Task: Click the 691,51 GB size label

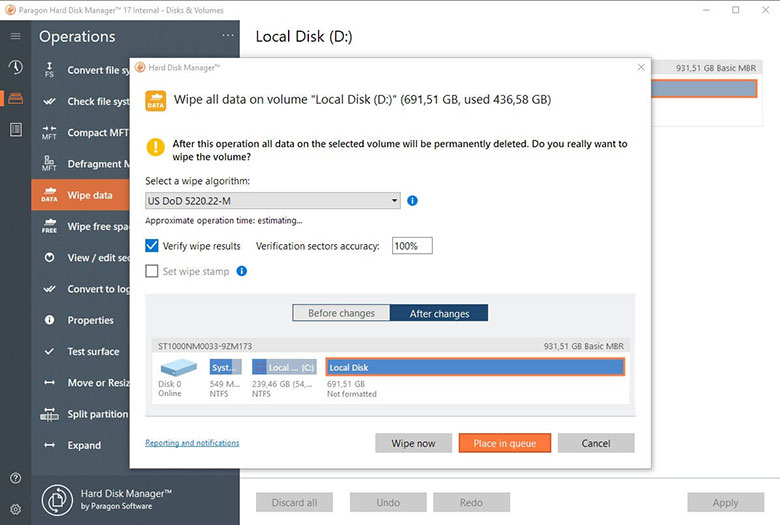Action: 346,384
